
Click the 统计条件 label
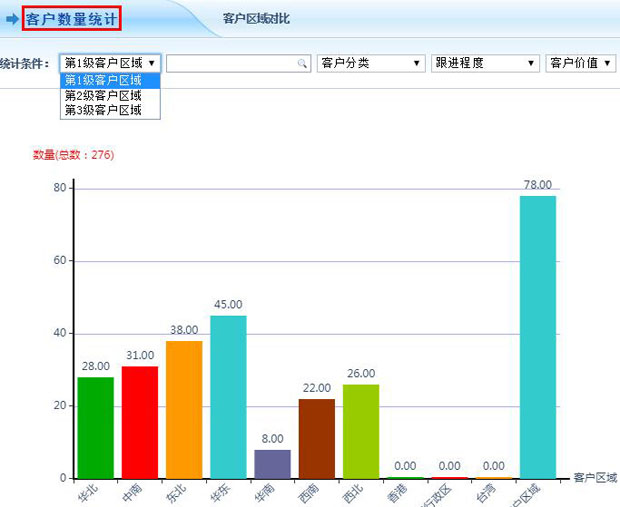pyautogui.click(x=25, y=63)
